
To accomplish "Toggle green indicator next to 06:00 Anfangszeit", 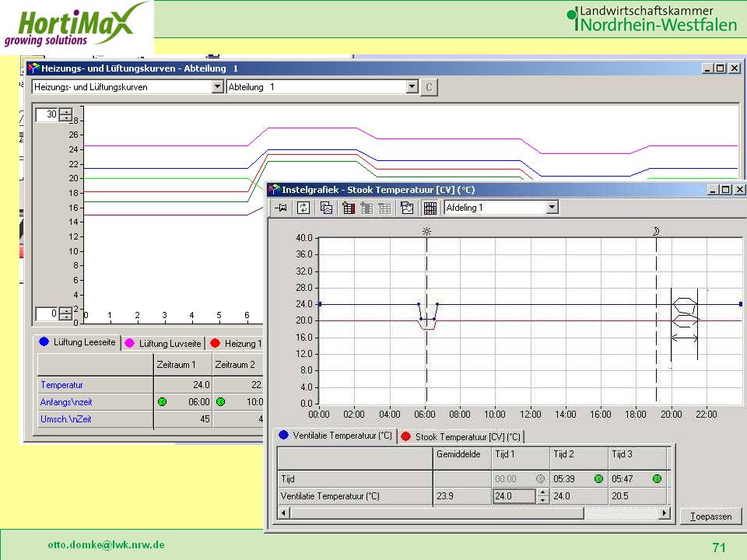I will 162,402.
